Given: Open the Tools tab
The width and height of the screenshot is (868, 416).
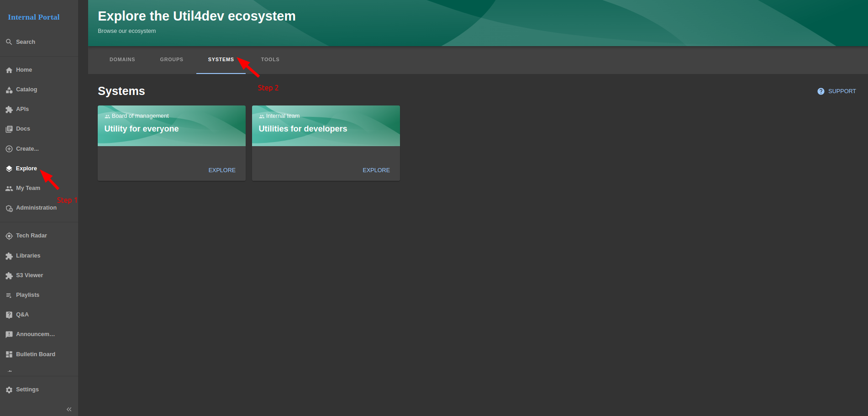Looking at the screenshot, I should coord(270,60).
